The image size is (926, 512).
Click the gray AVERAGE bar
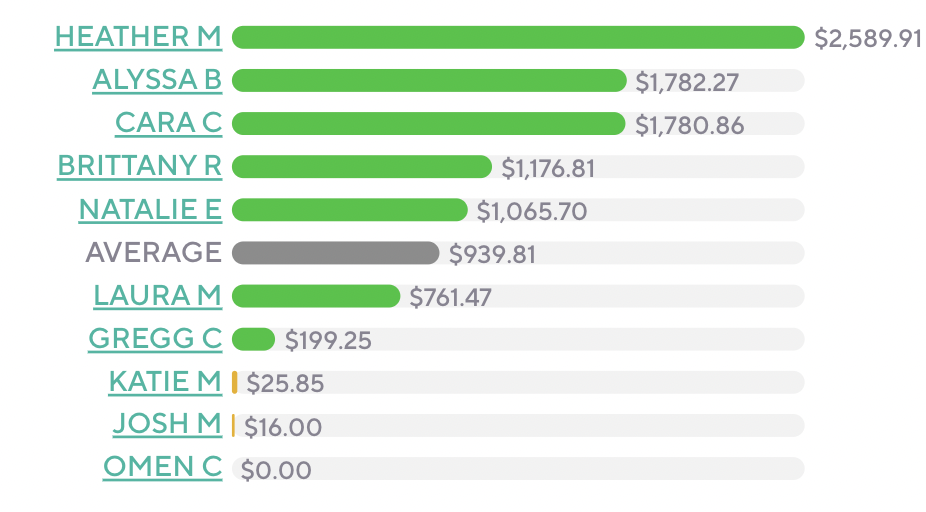pos(335,253)
